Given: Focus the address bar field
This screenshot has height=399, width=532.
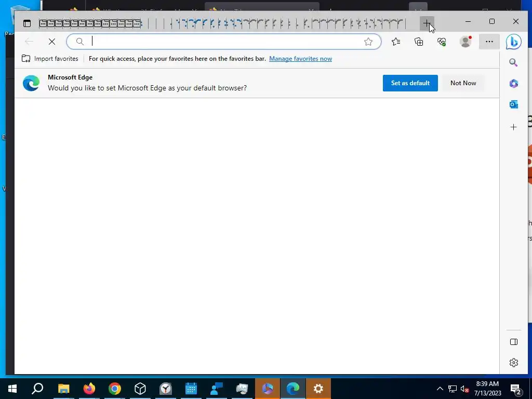Looking at the screenshot, I should [x=224, y=42].
